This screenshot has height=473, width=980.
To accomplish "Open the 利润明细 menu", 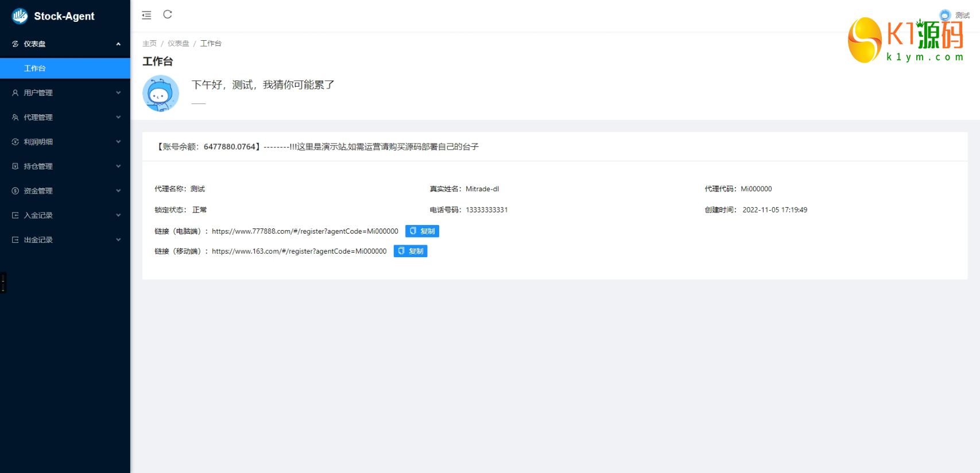I will [x=65, y=142].
